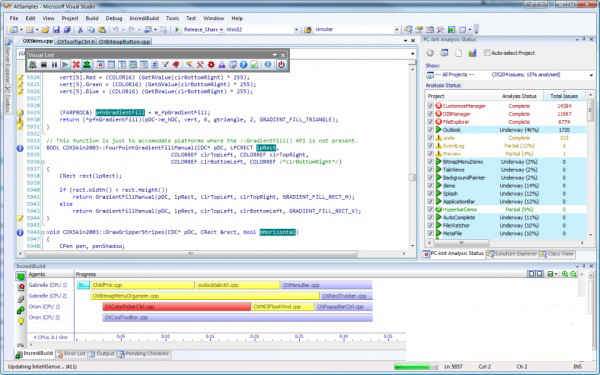This screenshot has width=600, height=375.
Task: Open the find combo box dropdown arrow
Action: 396,29
